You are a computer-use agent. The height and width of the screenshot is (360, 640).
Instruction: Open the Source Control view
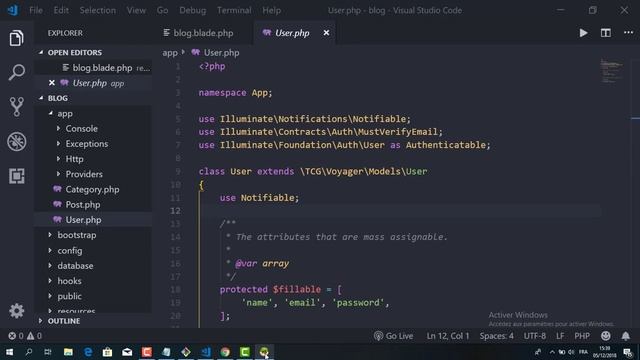16,107
